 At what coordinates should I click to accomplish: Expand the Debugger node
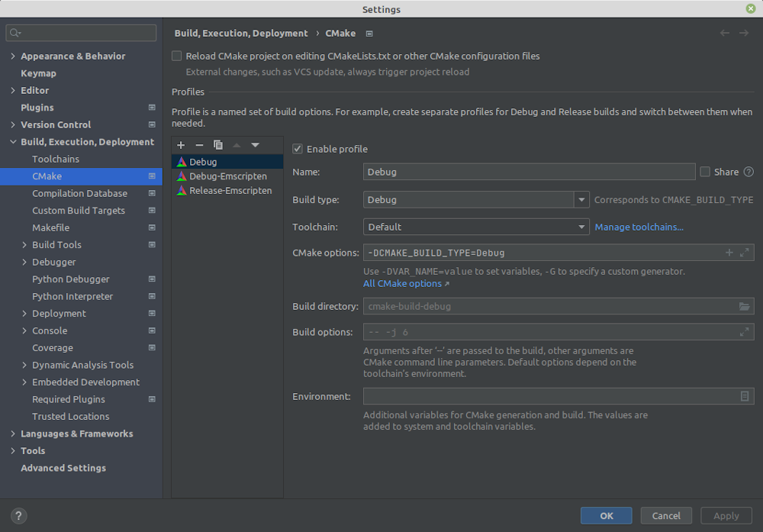24,262
